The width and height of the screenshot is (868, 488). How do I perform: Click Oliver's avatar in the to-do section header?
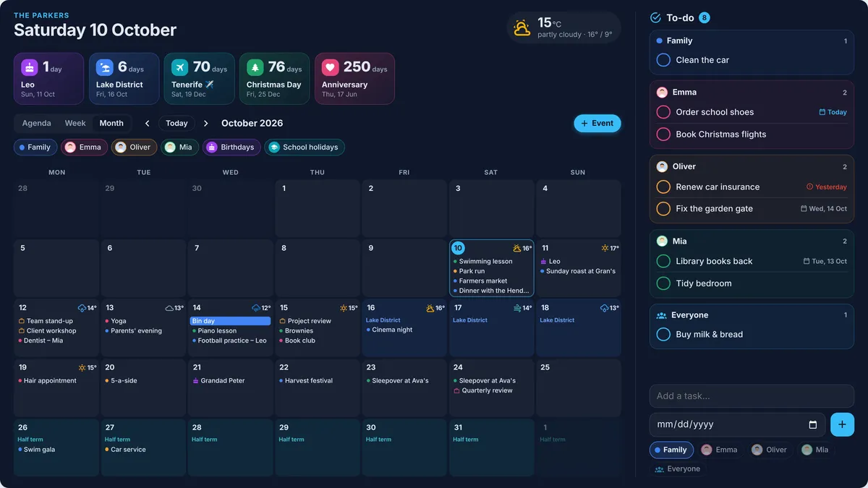(662, 166)
